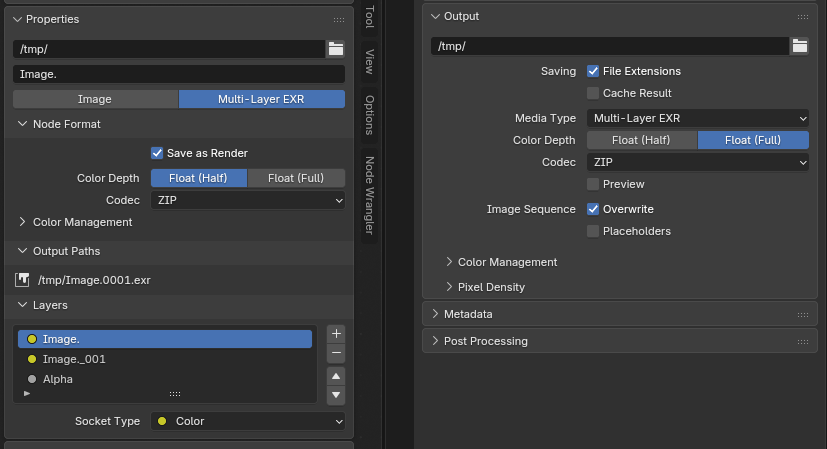Enable Cache Result checkbox

[x=593, y=93]
